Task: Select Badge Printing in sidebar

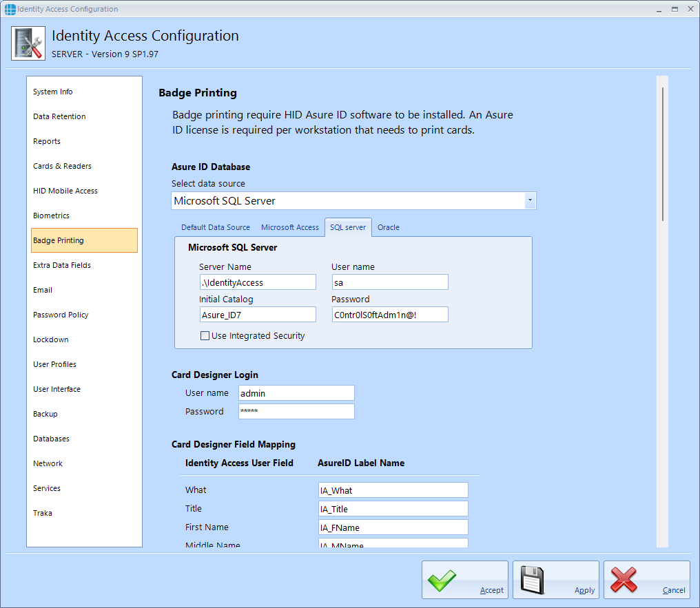Action: tap(84, 240)
